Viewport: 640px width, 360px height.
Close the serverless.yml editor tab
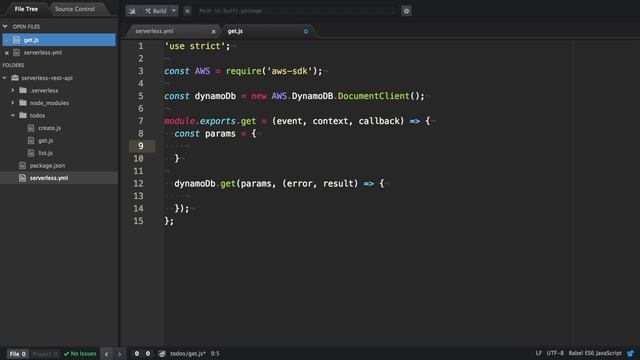pyautogui.click(x=213, y=31)
